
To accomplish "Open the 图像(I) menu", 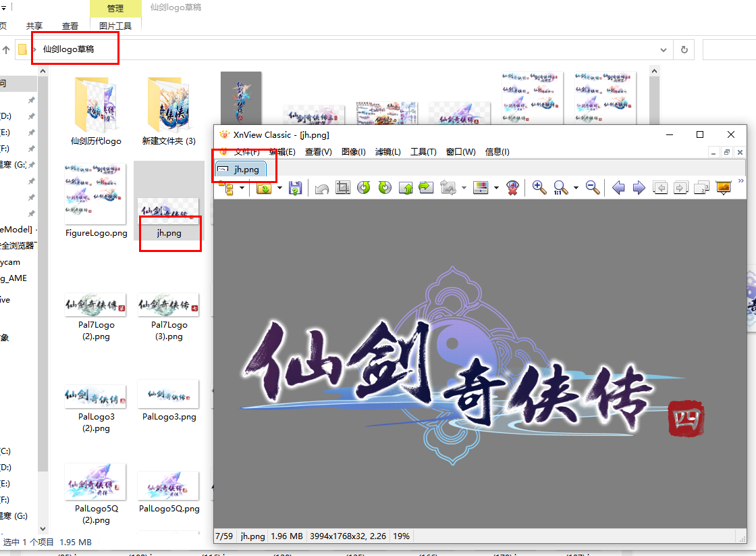I will click(354, 152).
